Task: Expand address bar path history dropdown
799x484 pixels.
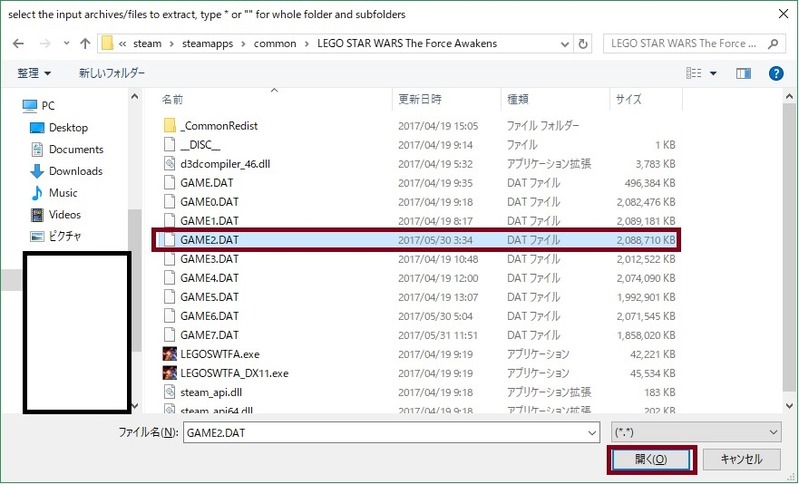Action: (x=565, y=44)
